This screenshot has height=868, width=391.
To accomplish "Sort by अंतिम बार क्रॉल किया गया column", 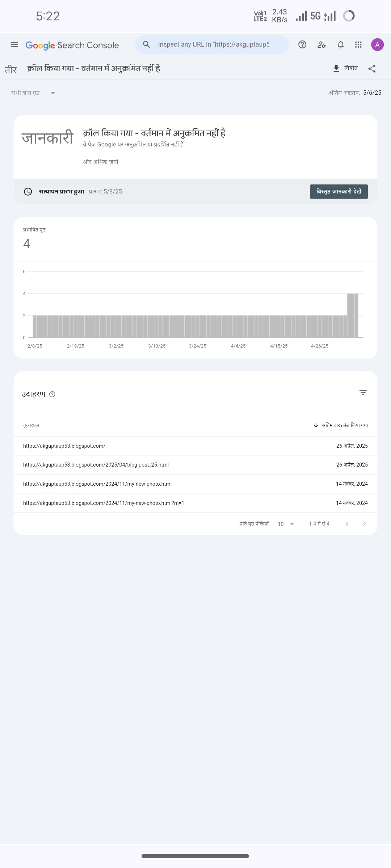I will [x=341, y=425].
